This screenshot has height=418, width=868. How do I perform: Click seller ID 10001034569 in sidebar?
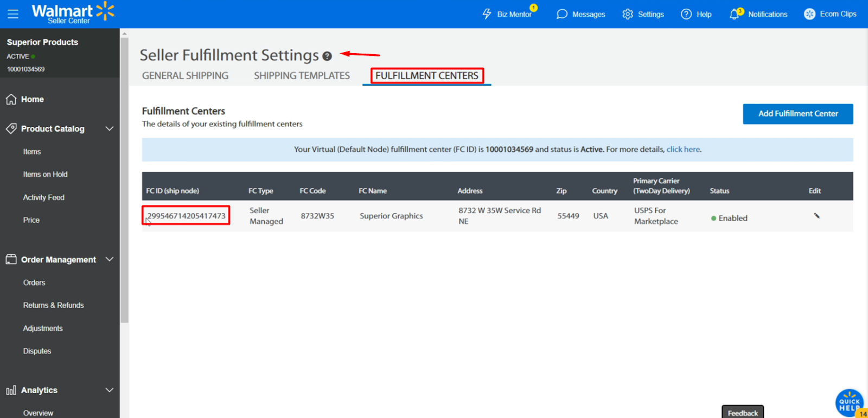(x=25, y=69)
